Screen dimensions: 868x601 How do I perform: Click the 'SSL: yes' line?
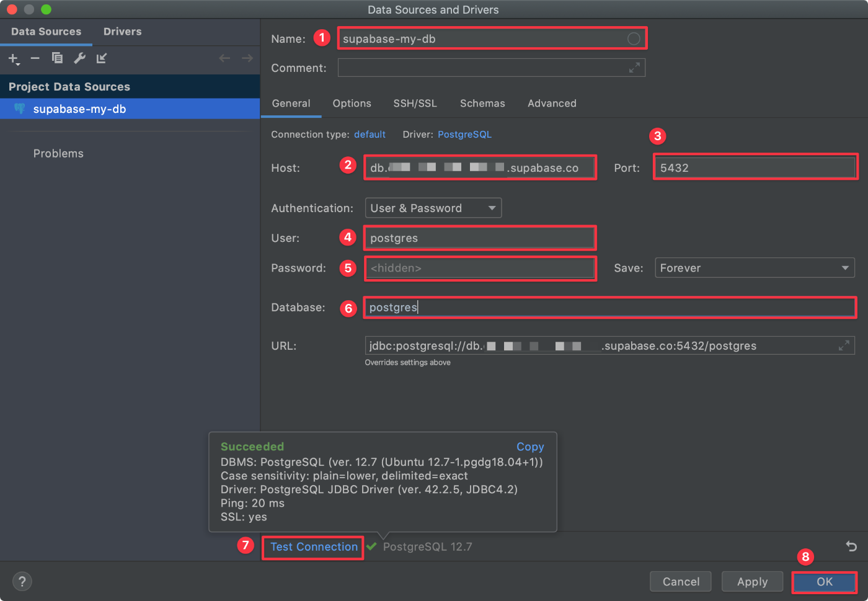pyautogui.click(x=244, y=517)
